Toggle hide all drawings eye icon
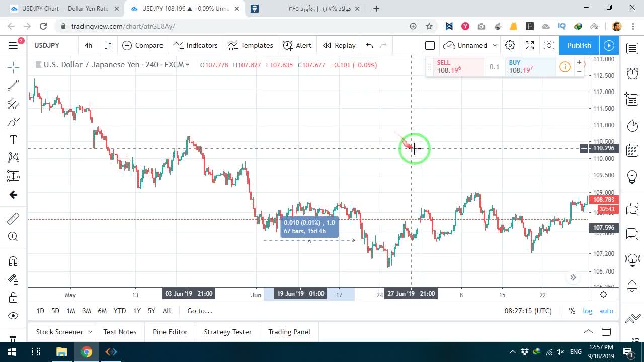 point(13,316)
